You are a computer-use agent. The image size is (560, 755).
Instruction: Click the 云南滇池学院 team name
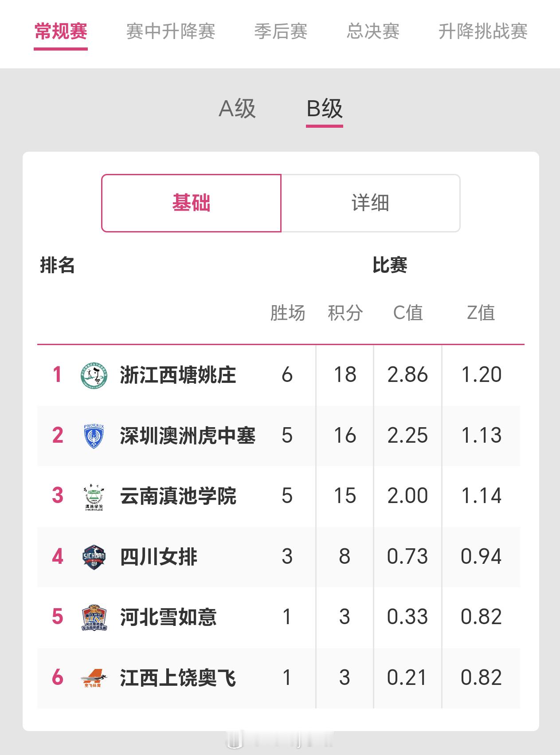pos(178,496)
